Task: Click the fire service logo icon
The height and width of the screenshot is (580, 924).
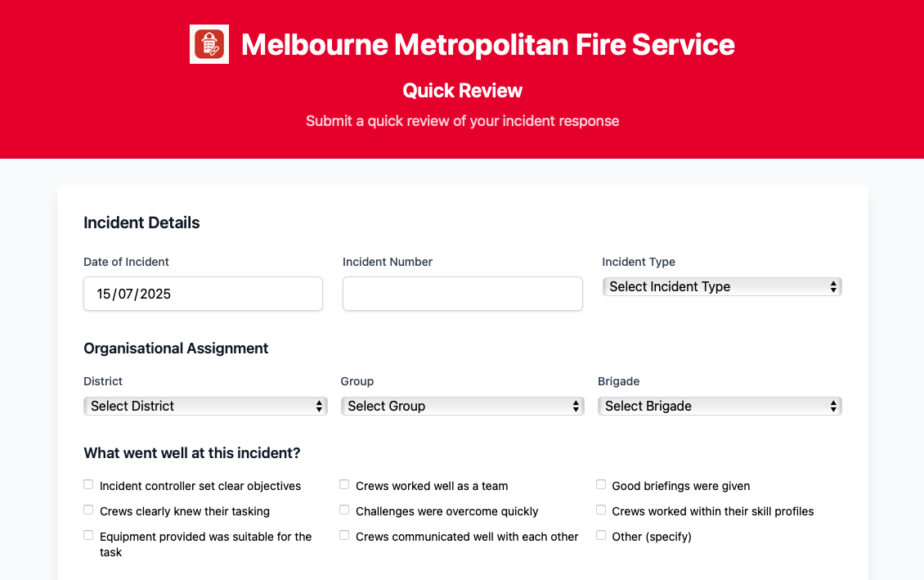Action: (209, 44)
